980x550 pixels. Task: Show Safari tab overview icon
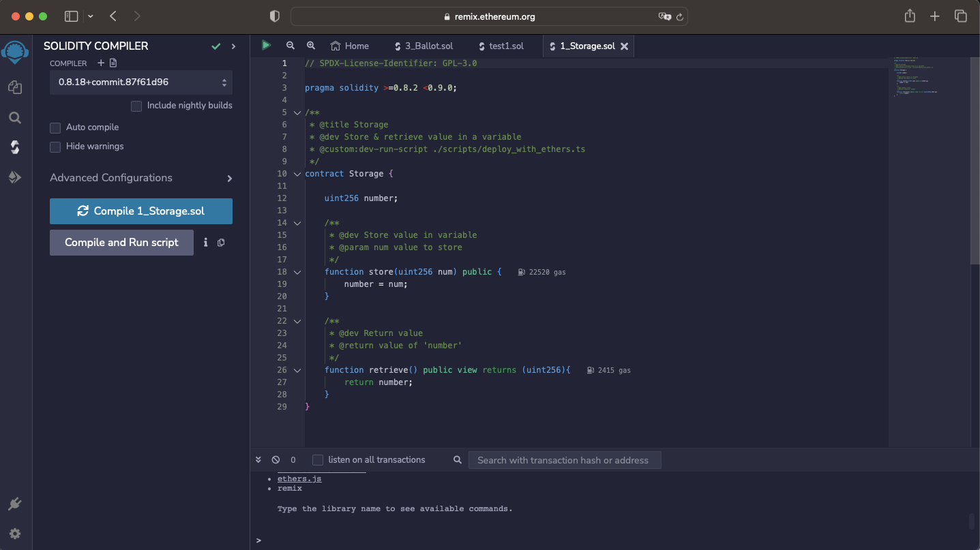coord(960,16)
